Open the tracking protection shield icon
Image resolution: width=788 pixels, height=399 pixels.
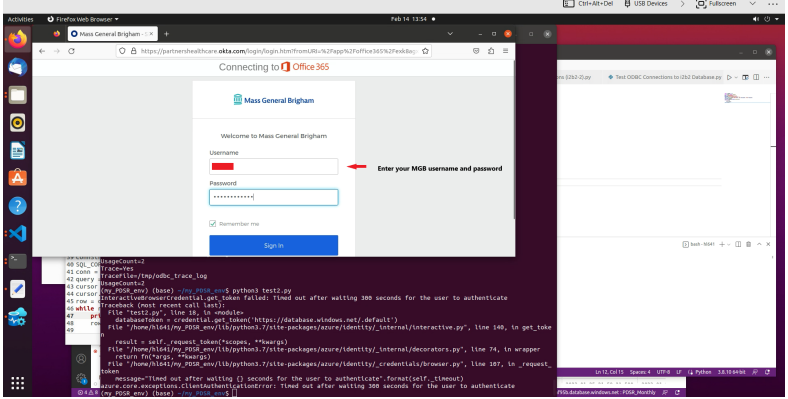click(122, 51)
